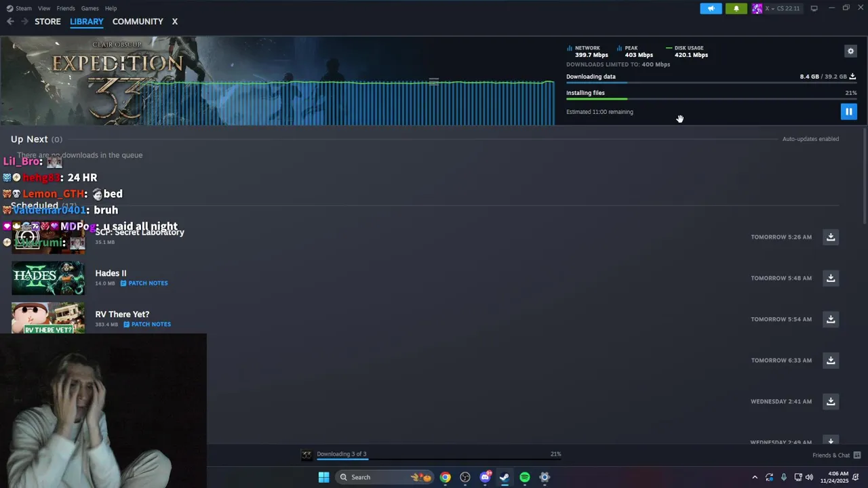
Task: Click the Steam taskbar icon
Action: click(505, 477)
